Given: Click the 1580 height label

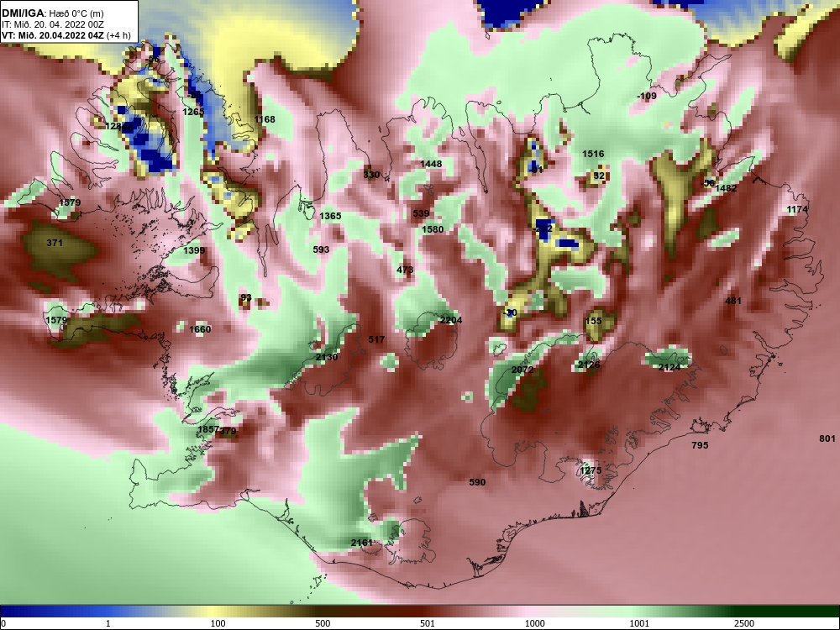Looking at the screenshot, I should coord(433,229).
